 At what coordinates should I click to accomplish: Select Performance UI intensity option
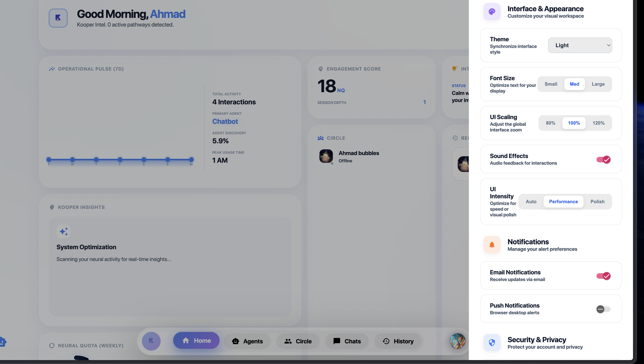(563, 202)
